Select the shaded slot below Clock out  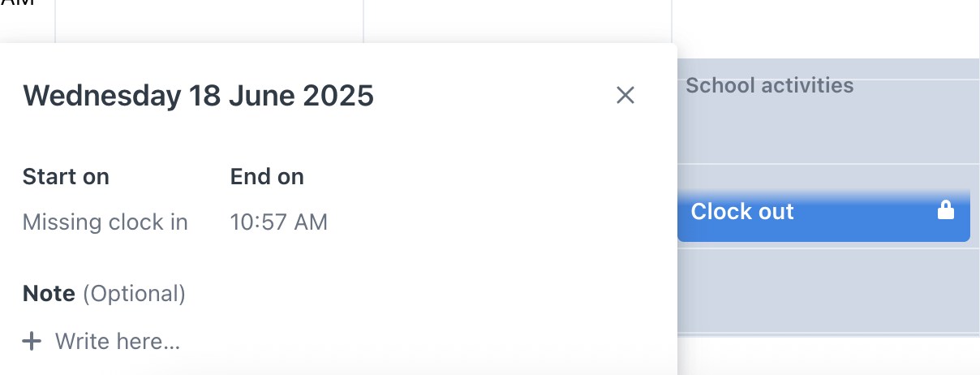pyautogui.click(x=828, y=291)
